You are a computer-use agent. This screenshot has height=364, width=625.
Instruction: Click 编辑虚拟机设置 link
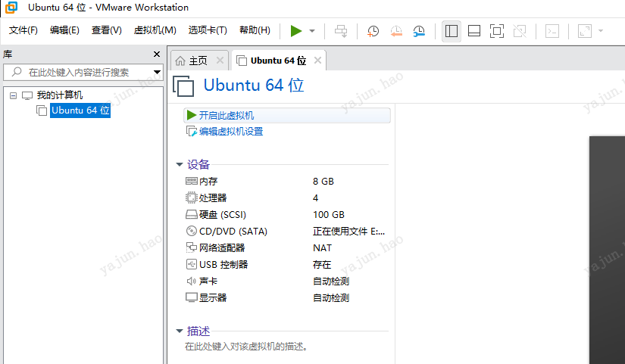pos(231,132)
